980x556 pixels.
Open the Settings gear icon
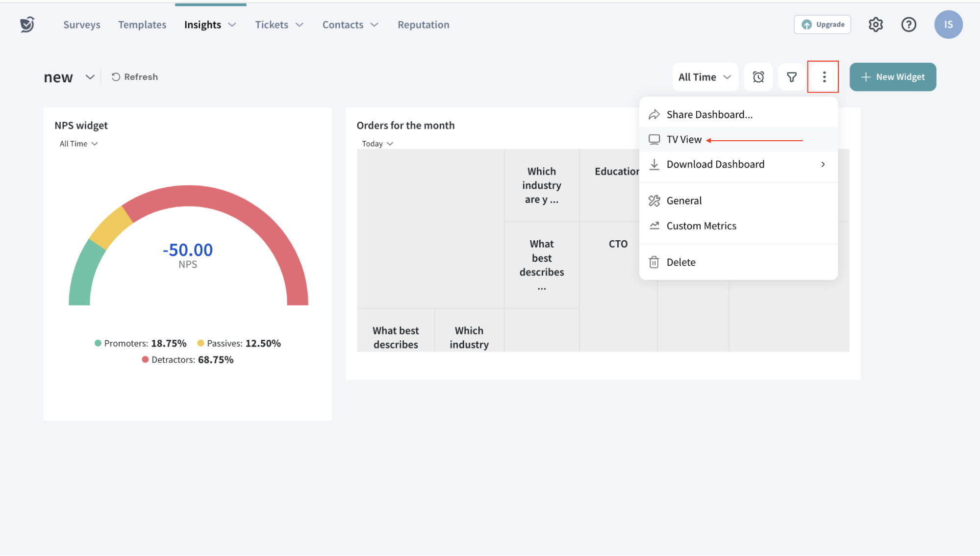[876, 24]
